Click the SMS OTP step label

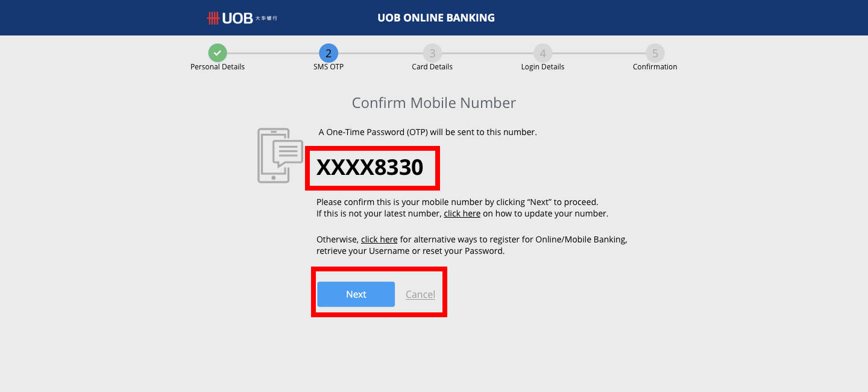[329, 67]
